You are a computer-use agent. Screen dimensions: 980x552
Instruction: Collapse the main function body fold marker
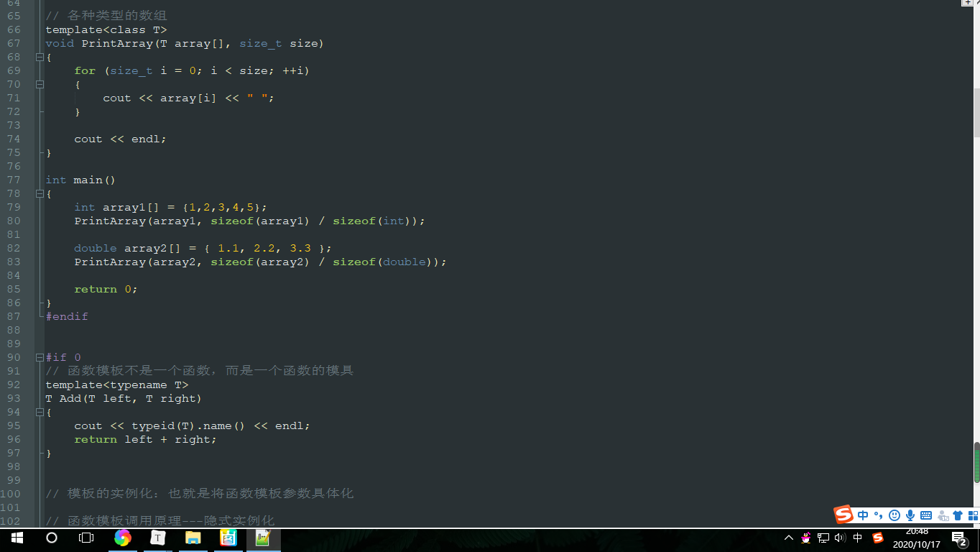coord(40,193)
